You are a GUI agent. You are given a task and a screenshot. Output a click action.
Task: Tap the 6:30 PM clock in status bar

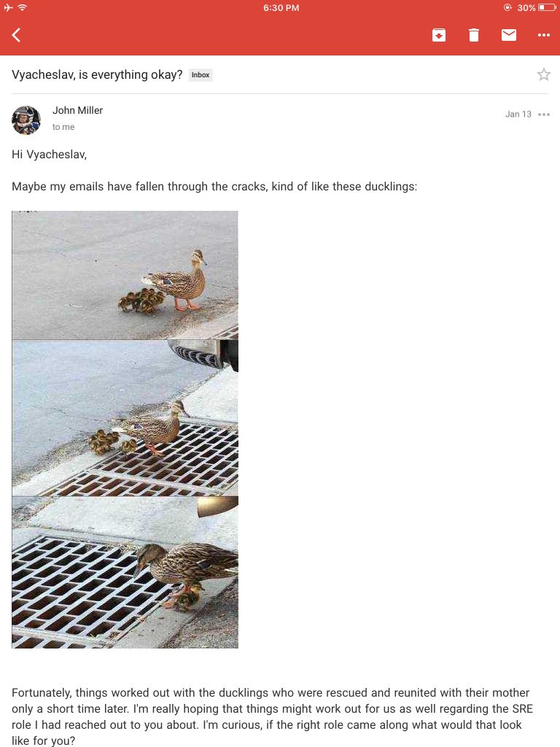(281, 7)
